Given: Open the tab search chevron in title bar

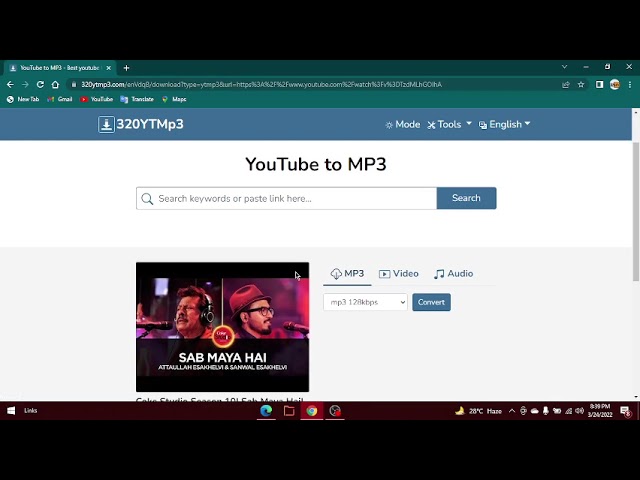Looking at the screenshot, I should click(x=564, y=67).
